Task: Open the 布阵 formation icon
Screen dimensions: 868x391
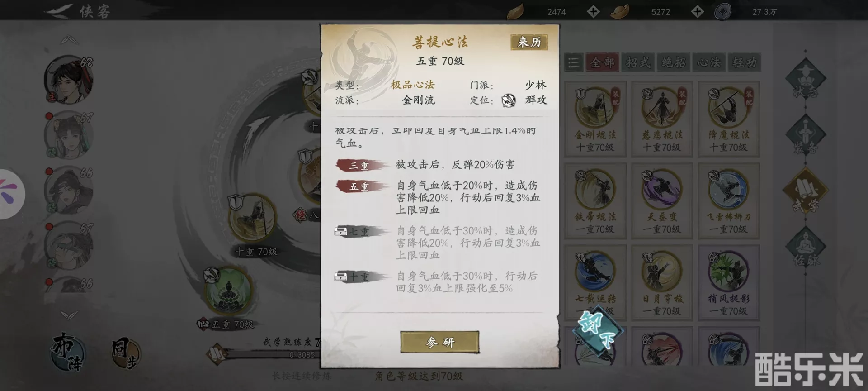Action: (67, 352)
